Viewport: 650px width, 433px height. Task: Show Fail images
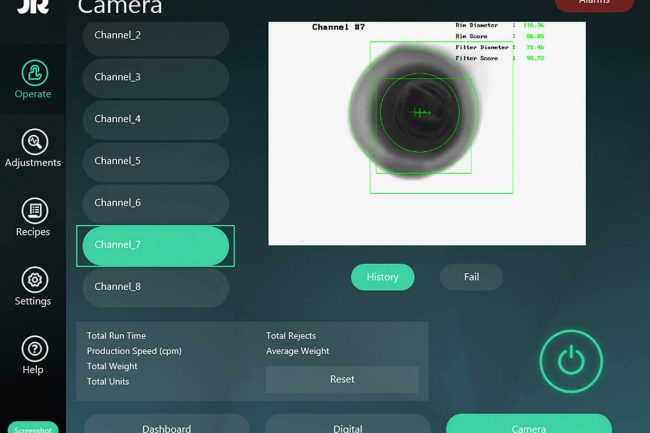pyautogui.click(x=471, y=277)
